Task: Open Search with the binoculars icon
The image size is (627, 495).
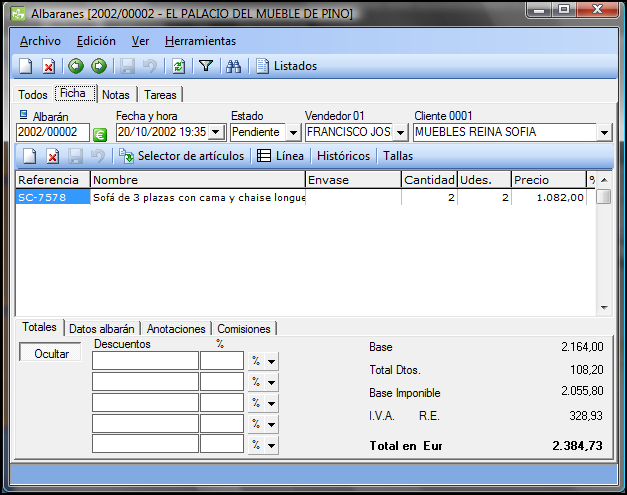Action: coord(234,66)
